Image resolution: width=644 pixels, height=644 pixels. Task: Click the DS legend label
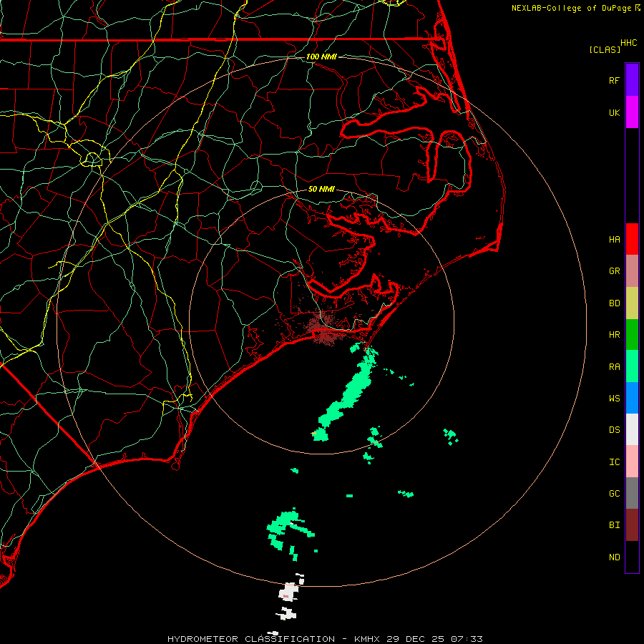(x=614, y=430)
